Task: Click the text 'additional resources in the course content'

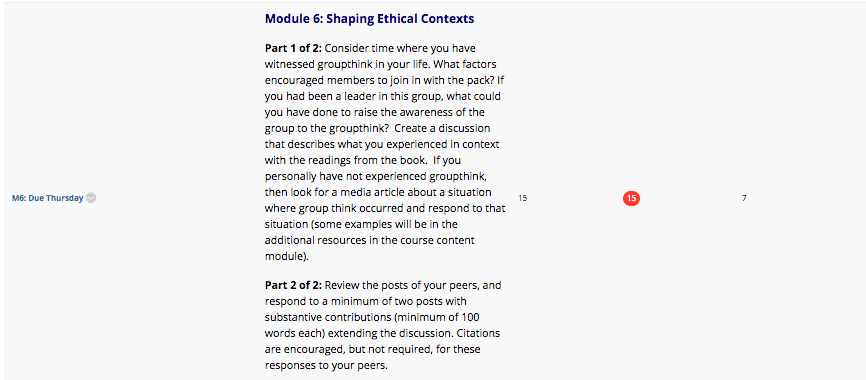Action: pos(369,241)
